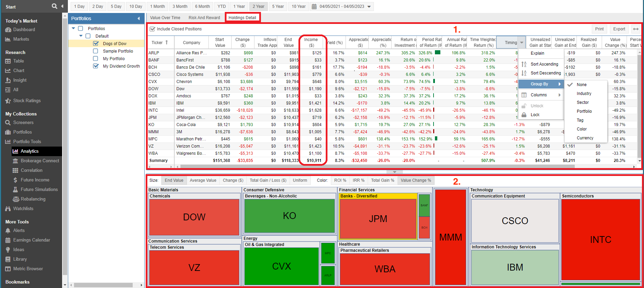
Task: Click the Export button
Action: 619,29
